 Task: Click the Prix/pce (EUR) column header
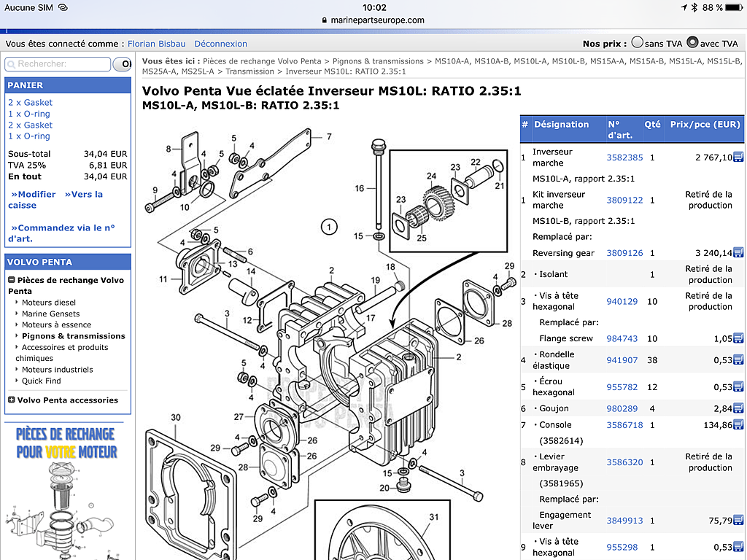[705, 124]
